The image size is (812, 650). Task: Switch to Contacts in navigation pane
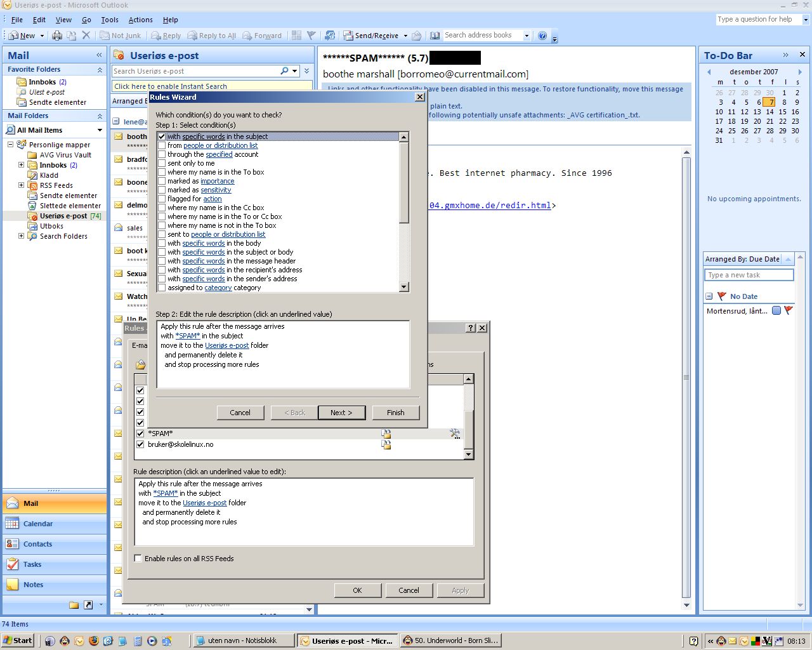point(37,544)
